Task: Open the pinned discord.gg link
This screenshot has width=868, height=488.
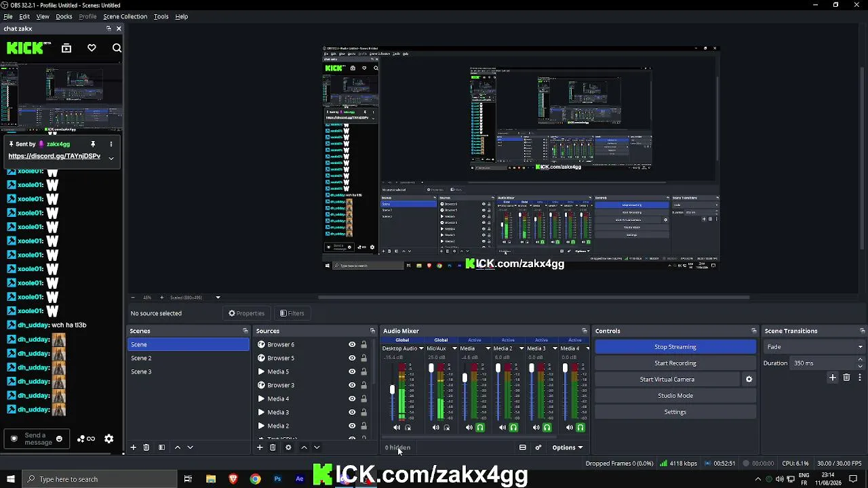Action: (54, 157)
